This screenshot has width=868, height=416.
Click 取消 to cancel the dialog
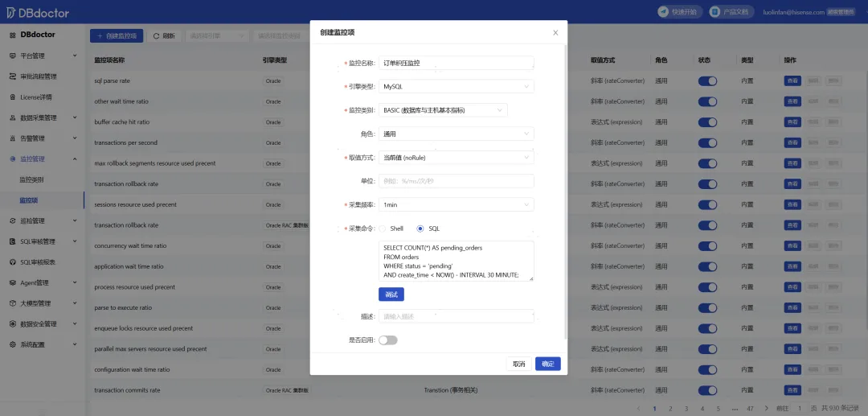[518, 364]
